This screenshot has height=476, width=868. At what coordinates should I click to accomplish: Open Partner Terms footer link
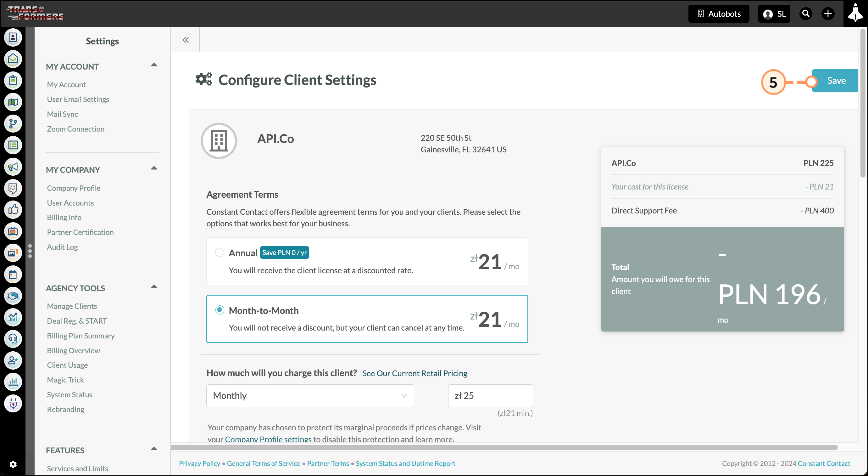(x=328, y=463)
